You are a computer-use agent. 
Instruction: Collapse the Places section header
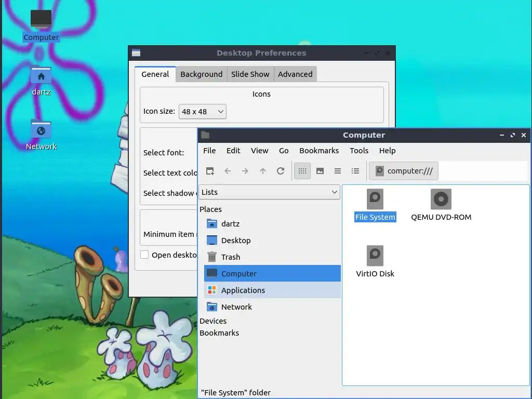[211, 209]
